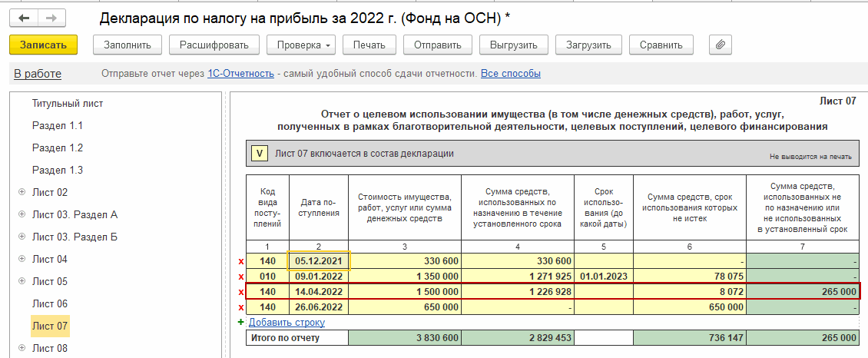The height and width of the screenshot is (358, 868).
Task: Click the Добавить строку link
Action: point(287,322)
